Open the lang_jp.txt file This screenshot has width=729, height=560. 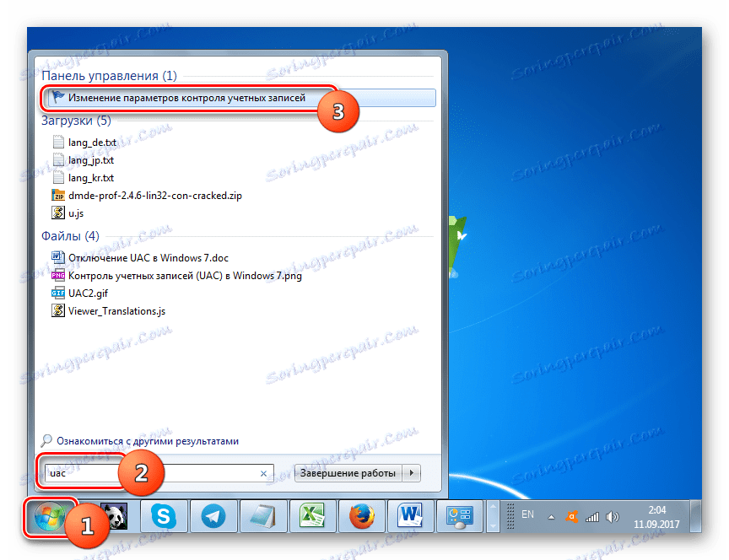pos(91,160)
